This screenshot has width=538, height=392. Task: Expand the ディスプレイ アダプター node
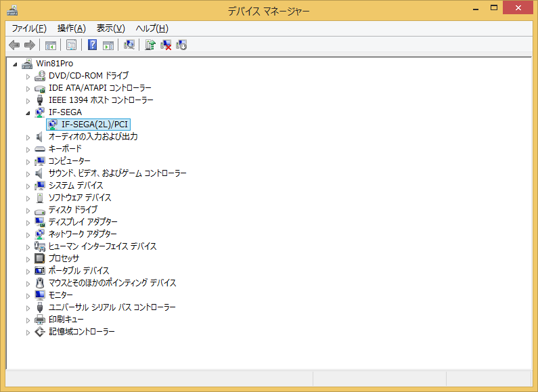[x=28, y=222]
